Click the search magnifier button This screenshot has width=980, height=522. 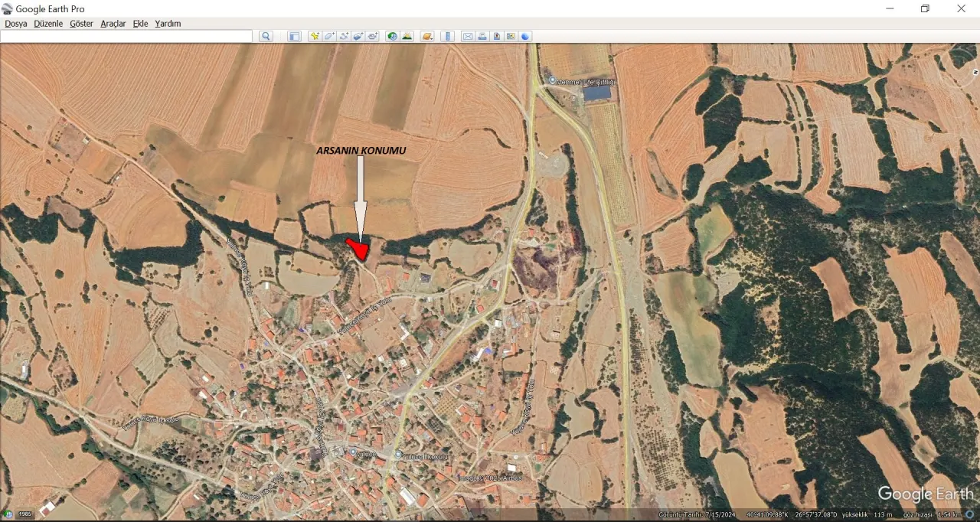(x=266, y=36)
